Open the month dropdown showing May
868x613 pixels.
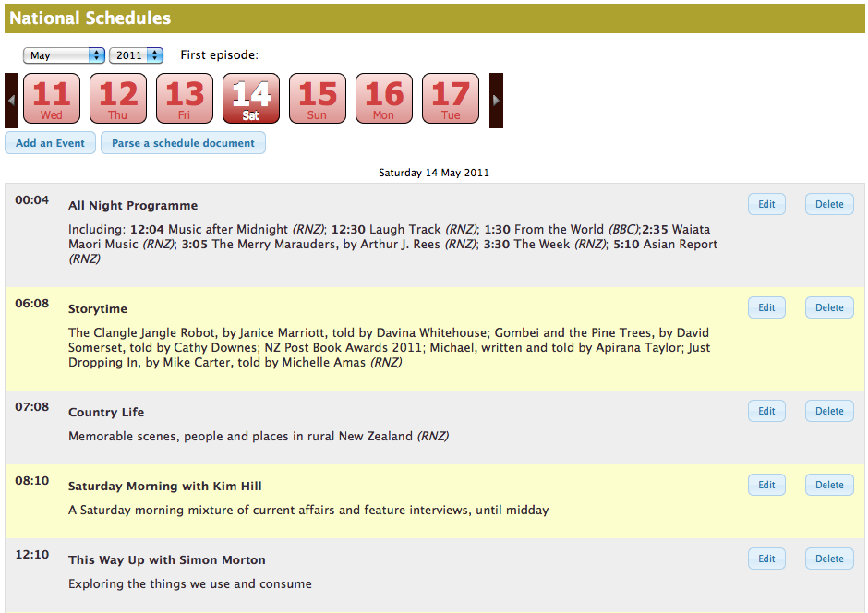(64, 55)
